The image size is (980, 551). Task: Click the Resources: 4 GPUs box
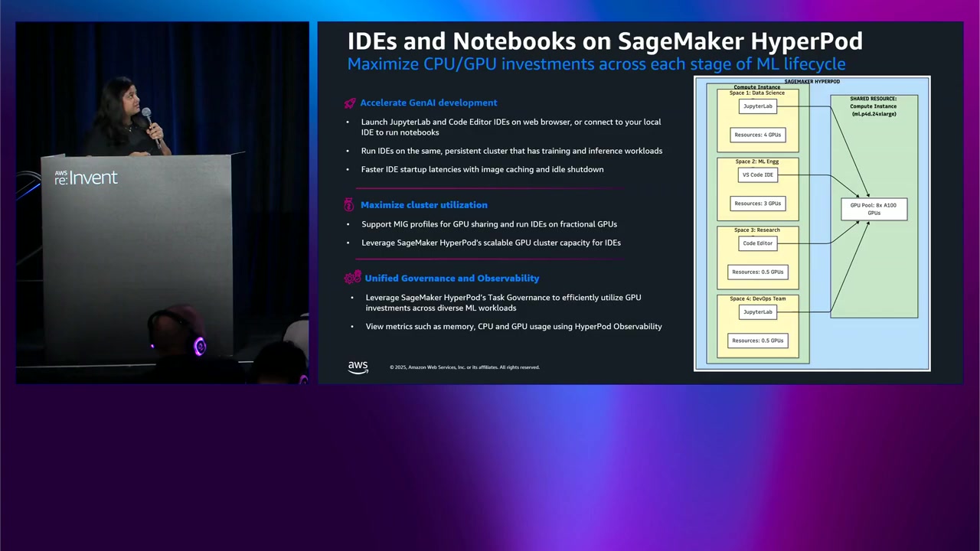(757, 135)
